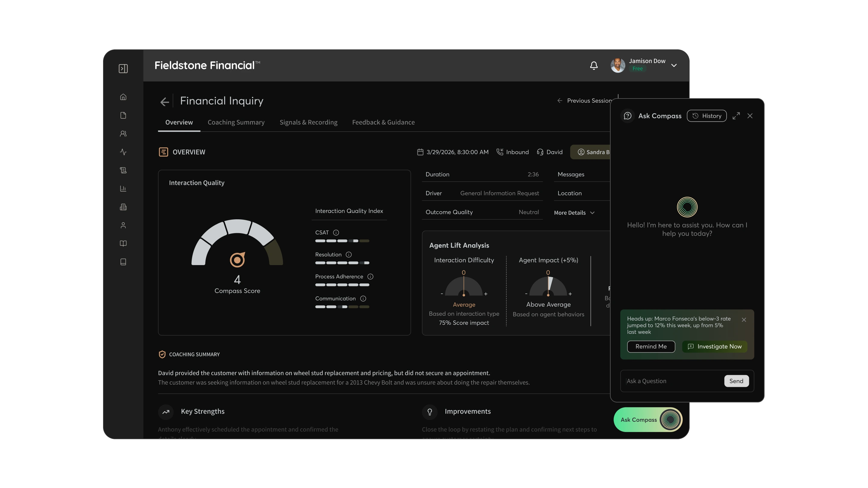Open the scroll list icon in sidebar
The height and width of the screenshot is (488, 868).
tap(123, 170)
